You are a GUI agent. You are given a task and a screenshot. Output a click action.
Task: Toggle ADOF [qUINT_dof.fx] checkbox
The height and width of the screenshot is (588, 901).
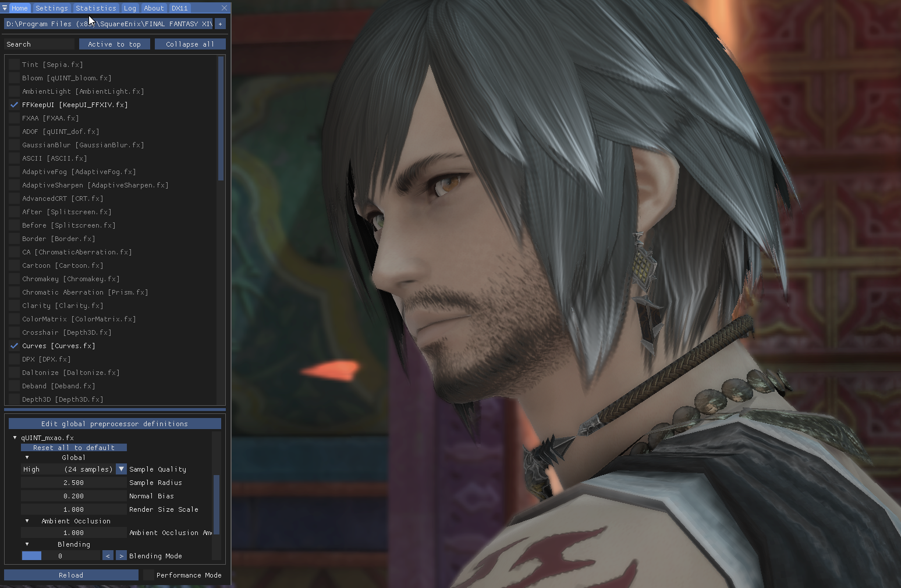tap(14, 132)
